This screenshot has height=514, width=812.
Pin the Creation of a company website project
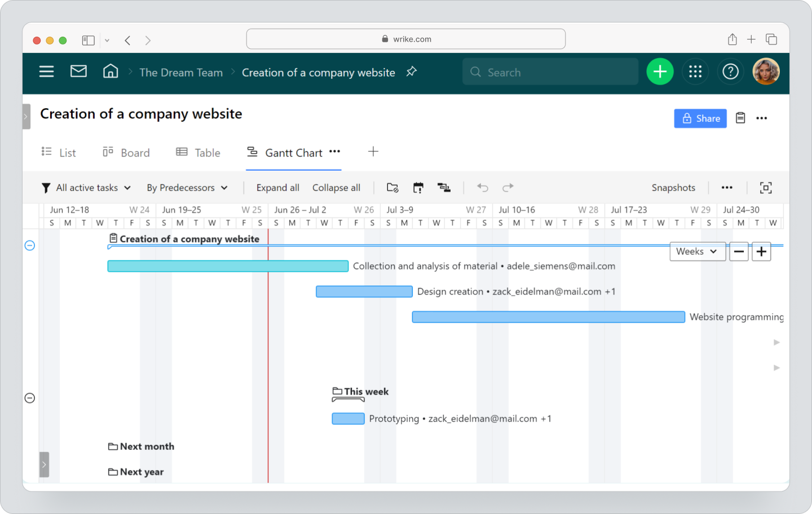[x=411, y=72]
